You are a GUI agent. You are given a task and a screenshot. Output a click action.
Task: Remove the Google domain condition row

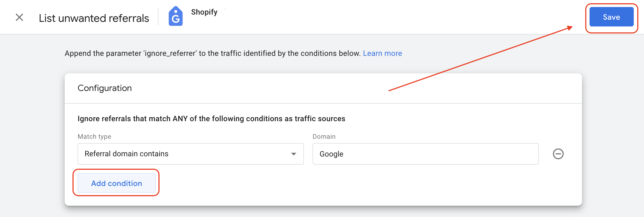click(x=558, y=154)
